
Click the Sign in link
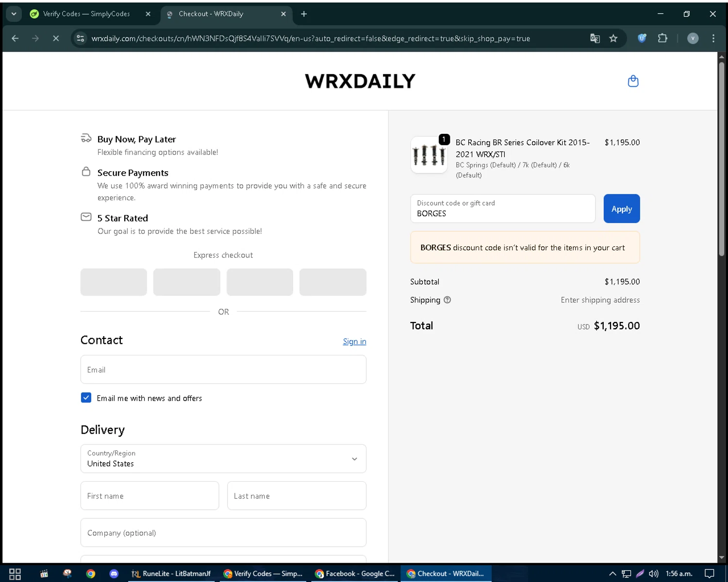354,341
